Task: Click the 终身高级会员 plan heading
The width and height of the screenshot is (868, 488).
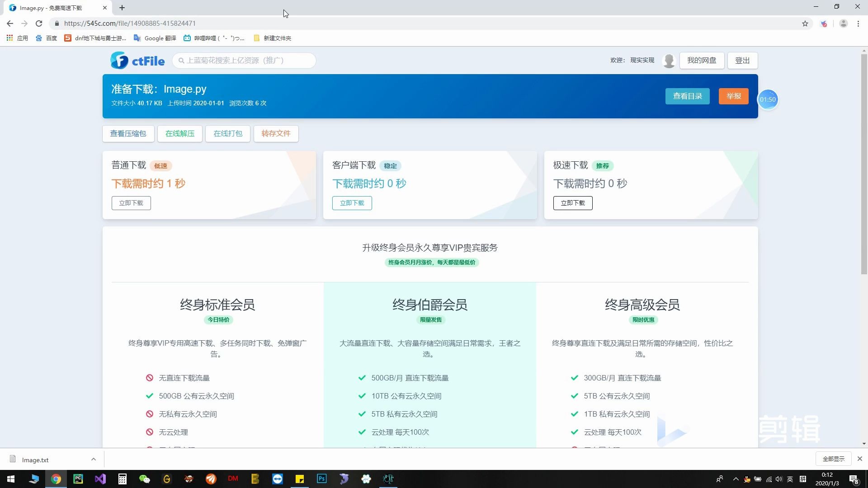Action: tap(642, 305)
